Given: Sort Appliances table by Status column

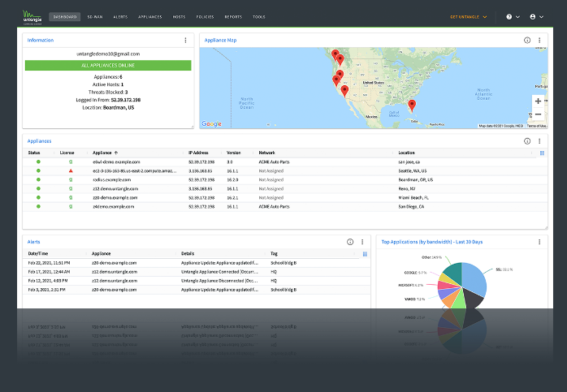Looking at the screenshot, I should 34,153.
